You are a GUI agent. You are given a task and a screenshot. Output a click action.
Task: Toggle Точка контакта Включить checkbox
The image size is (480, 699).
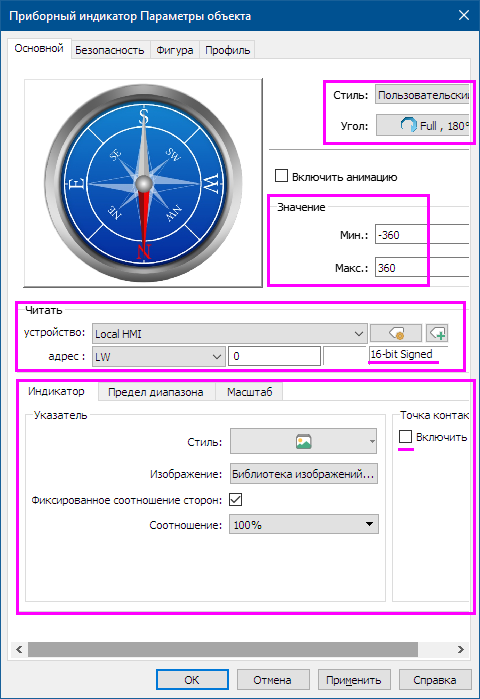pyautogui.click(x=405, y=436)
